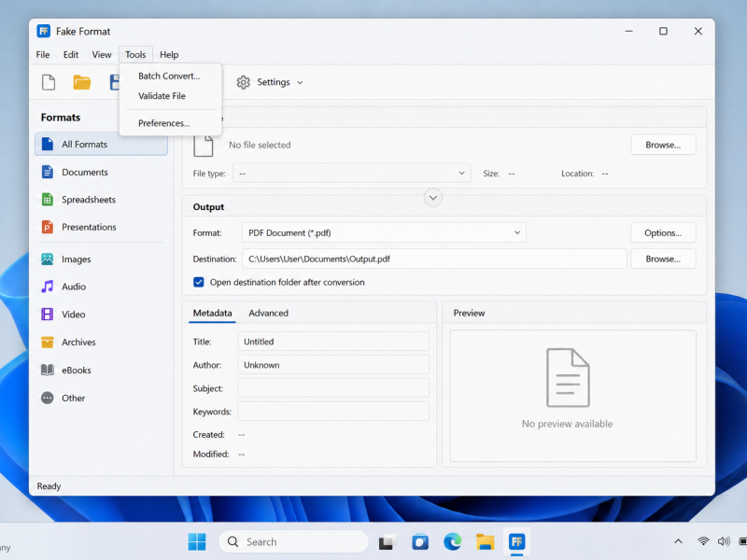Click the Keywords field
Viewport: 747px width, 560px height.
click(x=333, y=412)
